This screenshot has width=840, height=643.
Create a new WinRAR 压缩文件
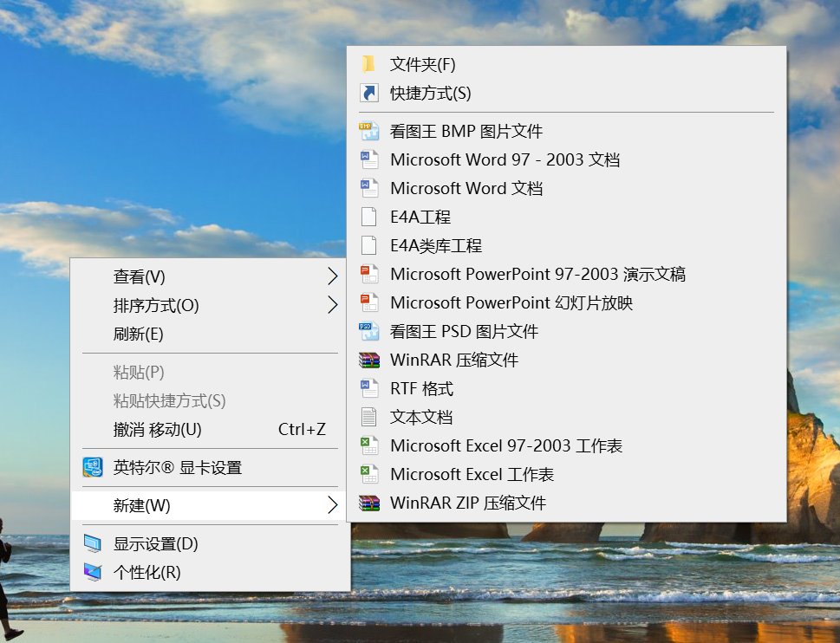[x=567, y=360]
